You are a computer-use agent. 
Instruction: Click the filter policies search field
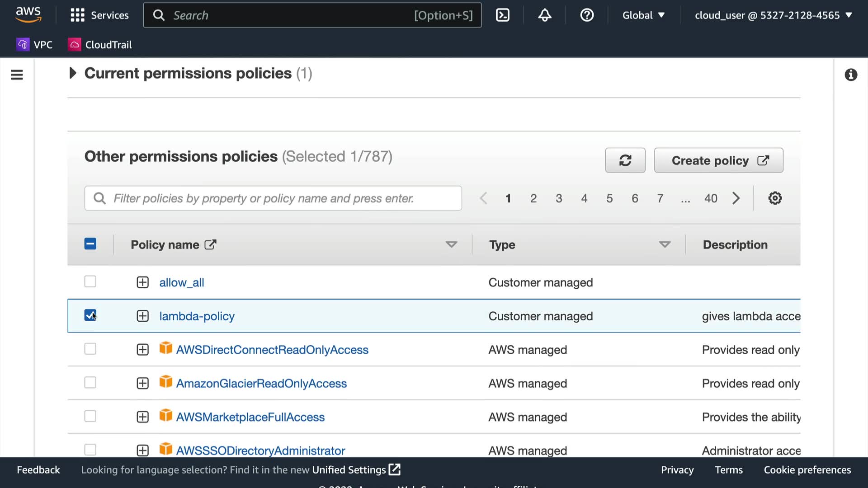click(x=273, y=198)
